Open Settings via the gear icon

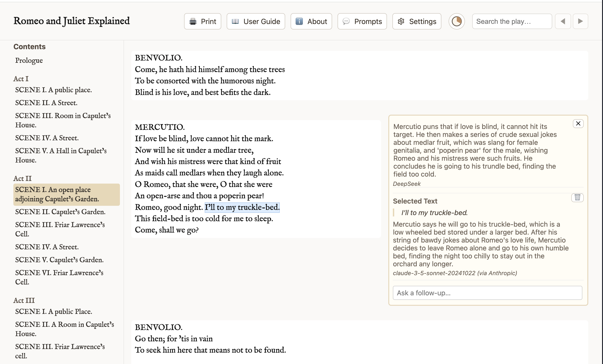click(401, 22)
